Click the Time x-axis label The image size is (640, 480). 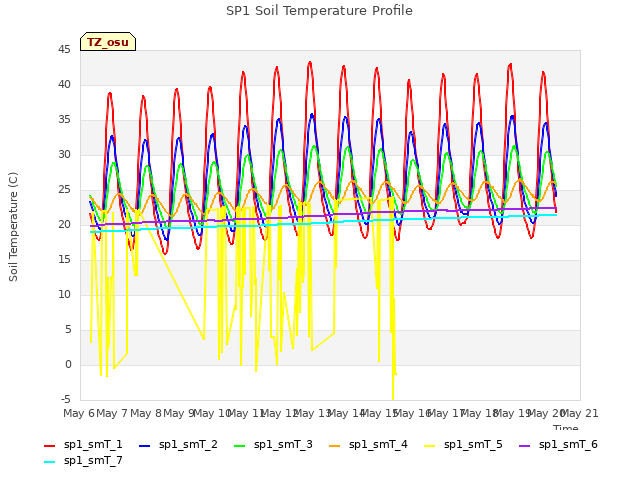pyautogui.click(x=566, y=428)
